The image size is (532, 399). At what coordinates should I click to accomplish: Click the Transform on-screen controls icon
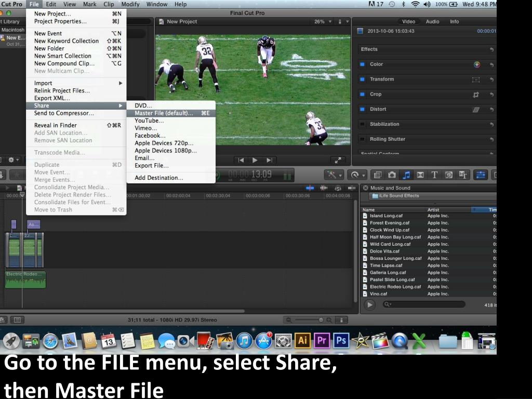[x=476, y=79]
